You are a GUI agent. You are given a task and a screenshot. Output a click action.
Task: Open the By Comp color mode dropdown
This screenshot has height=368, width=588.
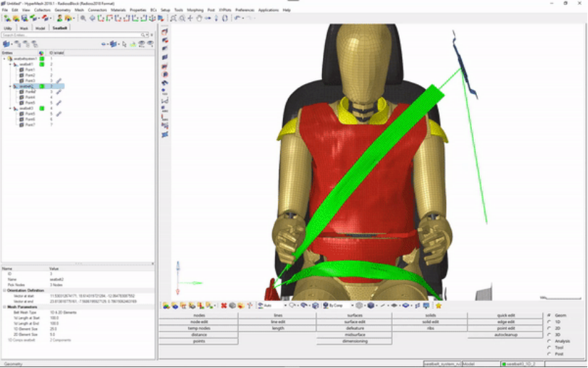tap(352, 305)
